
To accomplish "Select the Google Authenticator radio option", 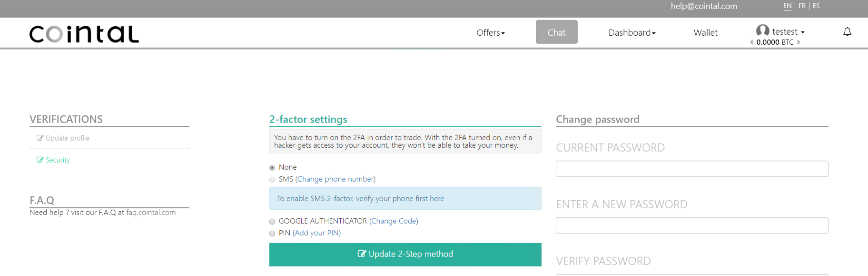I will point(272,221).
